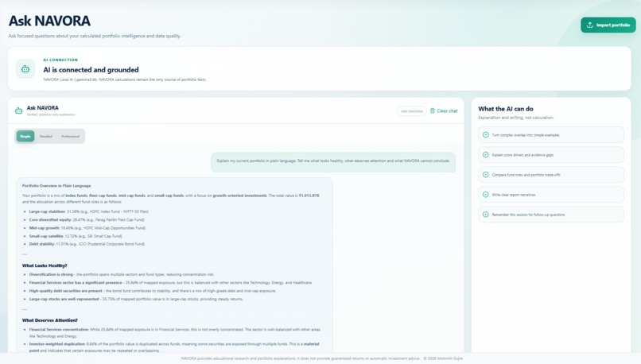The image size is (641, 364).
Task: Click the check icon for 'Turn complex overlap into simple examples'
Action: (x=486, y=135)
